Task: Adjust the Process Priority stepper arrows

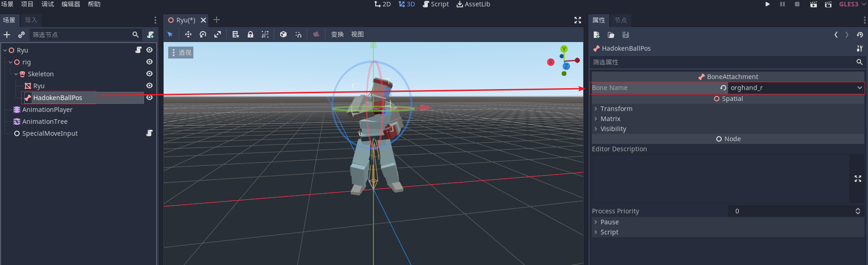Action: point(858,211)
